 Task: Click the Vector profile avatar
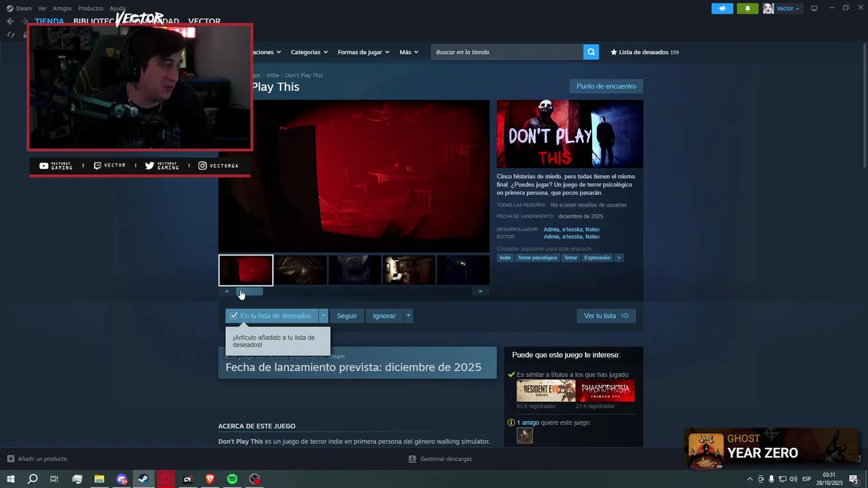(768, 8)
